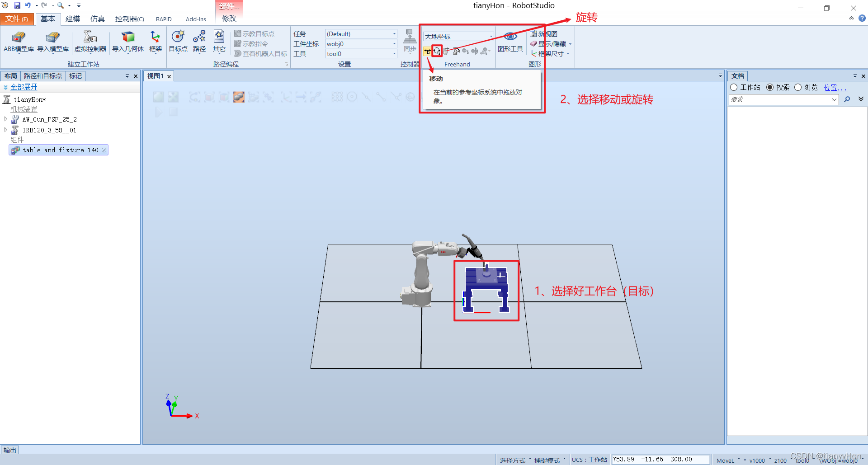Open the 显示/隐藏 dropdown
Viewport: 868px width, 465px height.
[551, 44]
